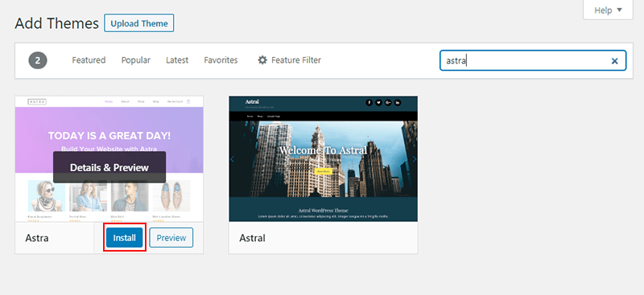The width and height of the screenshot is (644, 295).
Task: Open the Featured themes tab
Action: tap(89, 60)
